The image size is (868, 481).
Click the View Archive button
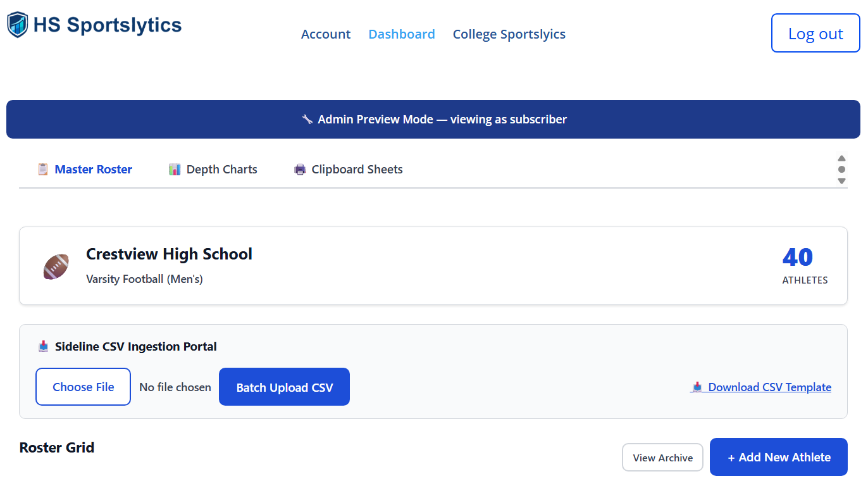pos(663,457)
